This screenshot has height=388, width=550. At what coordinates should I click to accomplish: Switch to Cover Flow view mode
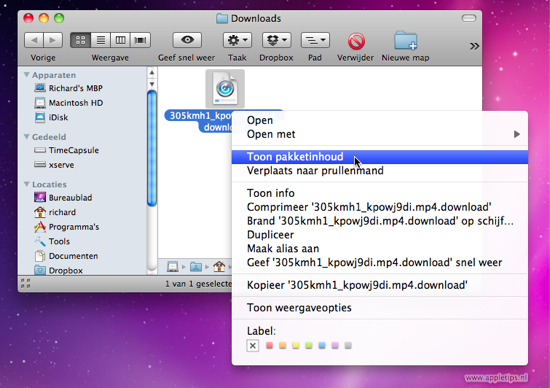140,40
